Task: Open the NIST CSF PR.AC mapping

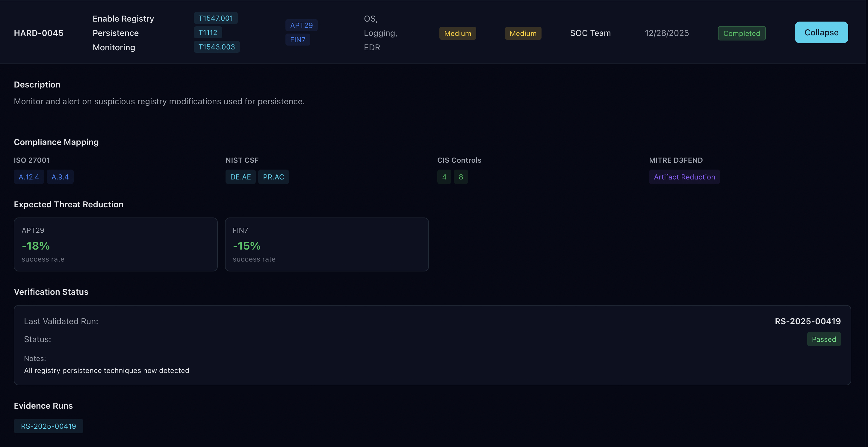Action: (273, 177)
